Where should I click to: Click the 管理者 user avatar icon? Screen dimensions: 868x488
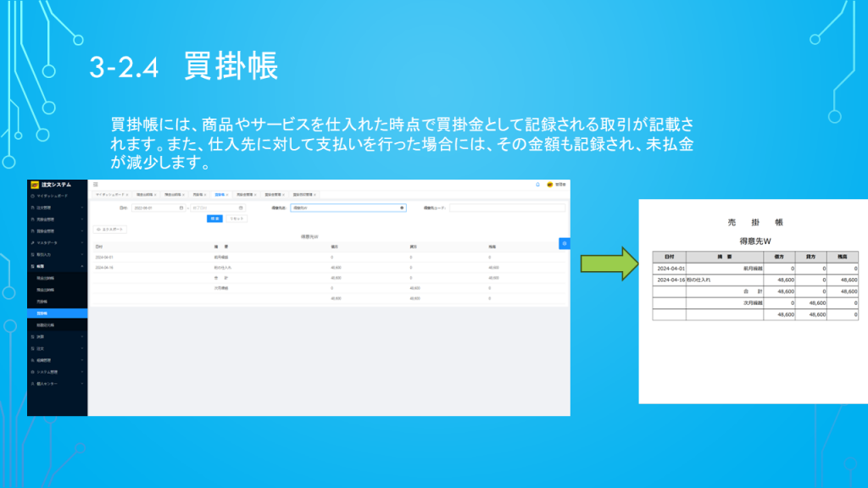[549, 185]
